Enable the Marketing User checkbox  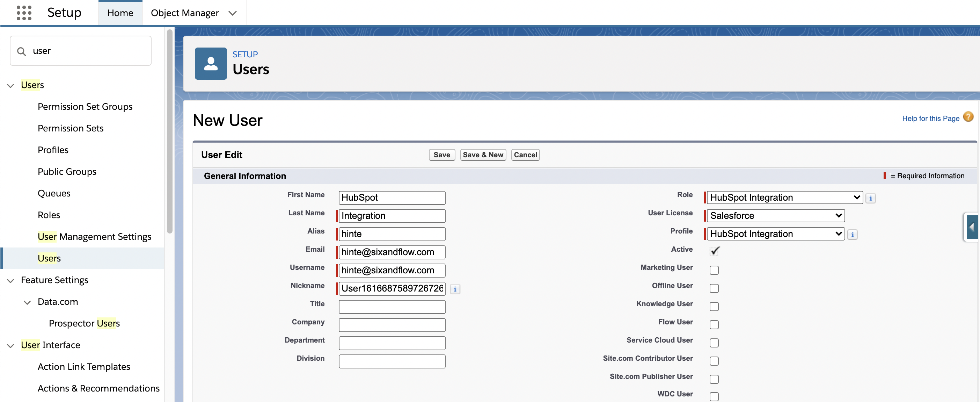point(714,270)
